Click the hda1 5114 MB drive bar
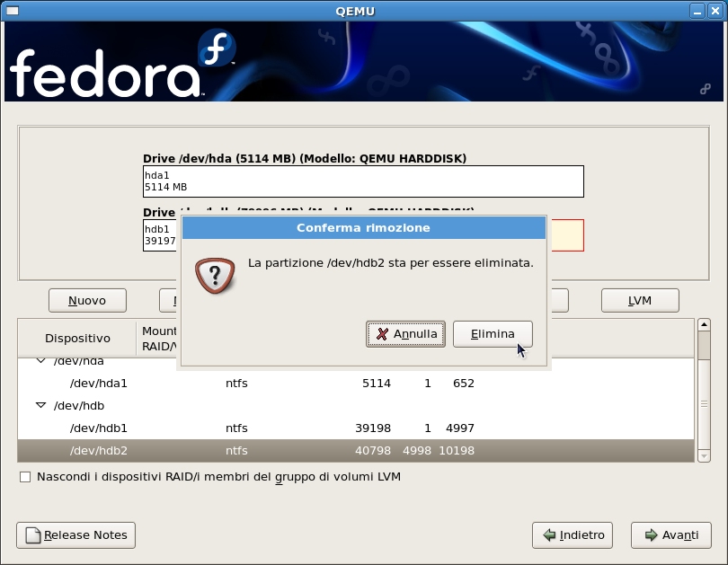Image resolution: width=728 pixels, height=565 pixels. [363, 181]
